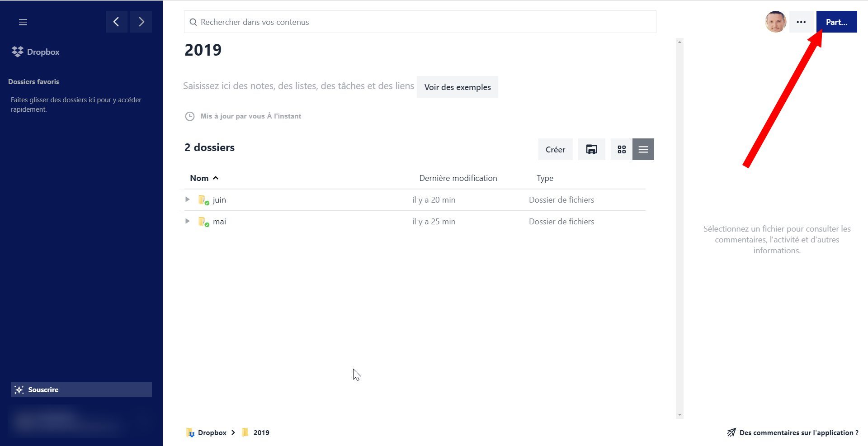Click 'il y a 20 min' cell
The image size is (868, 446).
click(x=434, y=200)
